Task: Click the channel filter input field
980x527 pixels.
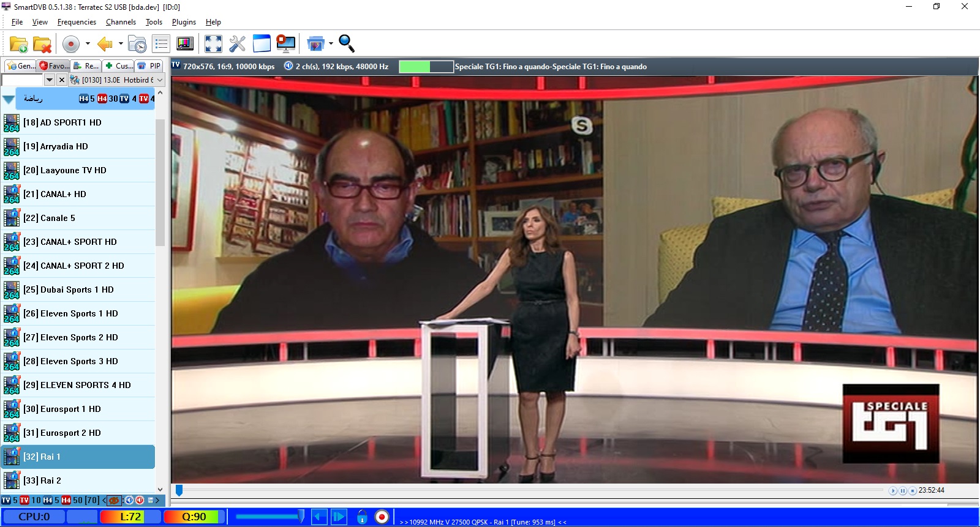Action: 23,80
